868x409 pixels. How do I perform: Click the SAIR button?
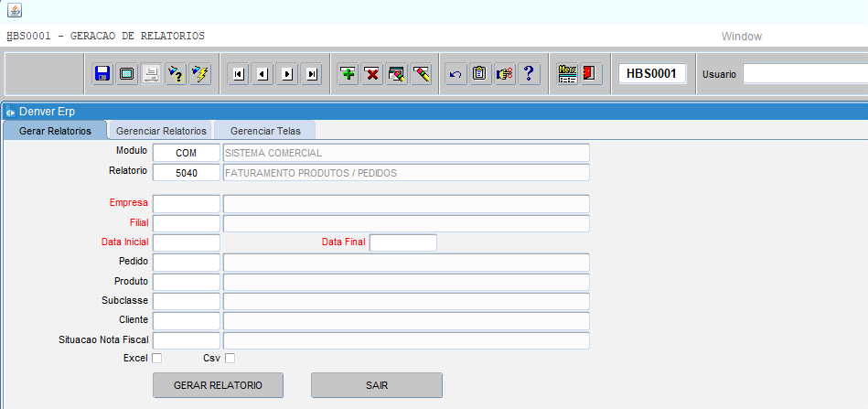377,385
